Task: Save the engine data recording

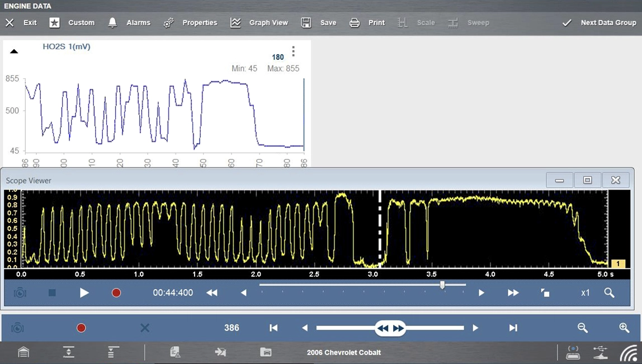Action: [x=319, y=23]
